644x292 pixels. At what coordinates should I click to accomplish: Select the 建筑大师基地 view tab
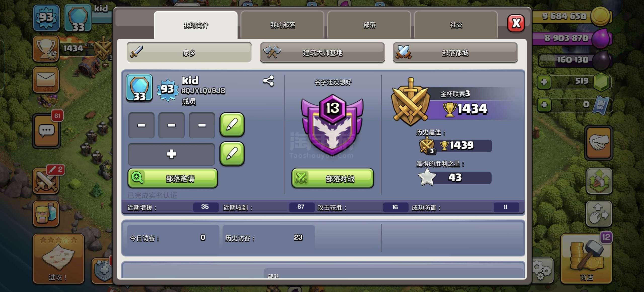coord(323,53)
